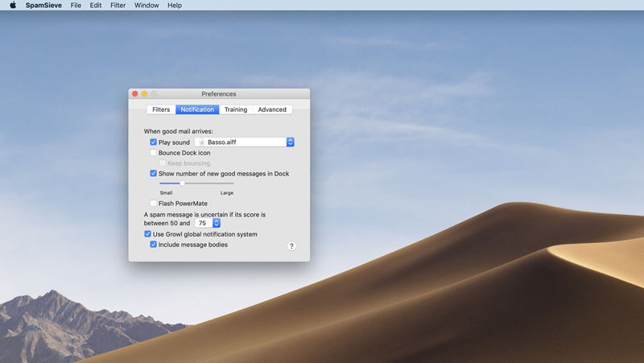Open the Edit menu
644x363 pixels.
tap(96, 6)
